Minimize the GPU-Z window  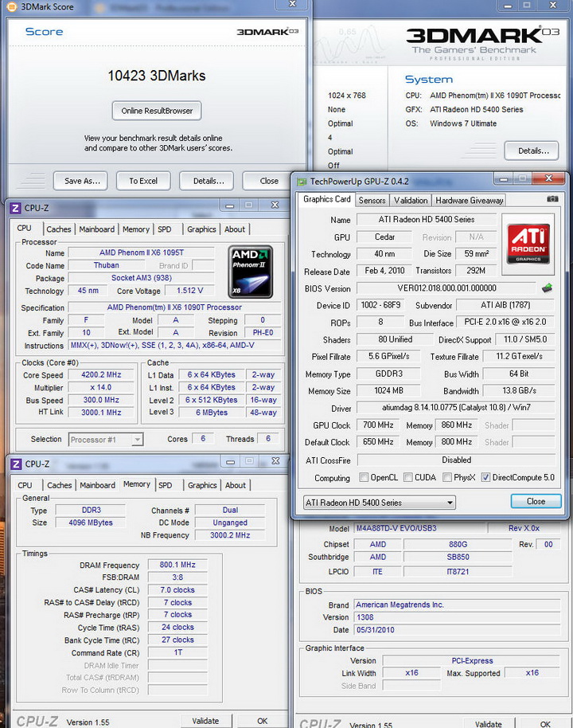tap(504, 178)
